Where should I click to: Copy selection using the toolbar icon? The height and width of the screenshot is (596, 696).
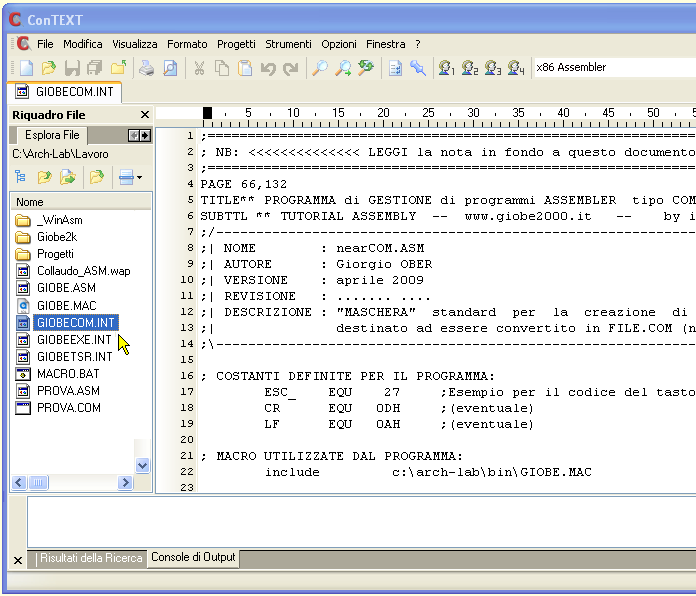click(222, 68)
